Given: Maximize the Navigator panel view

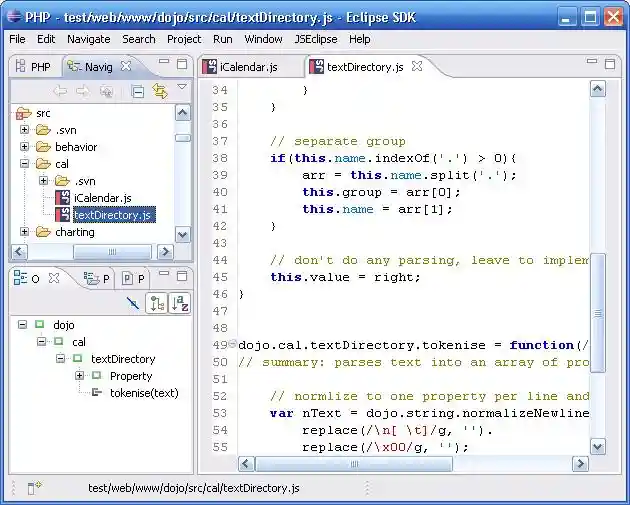Looking at the screenshot, I should tap(182, 65).
